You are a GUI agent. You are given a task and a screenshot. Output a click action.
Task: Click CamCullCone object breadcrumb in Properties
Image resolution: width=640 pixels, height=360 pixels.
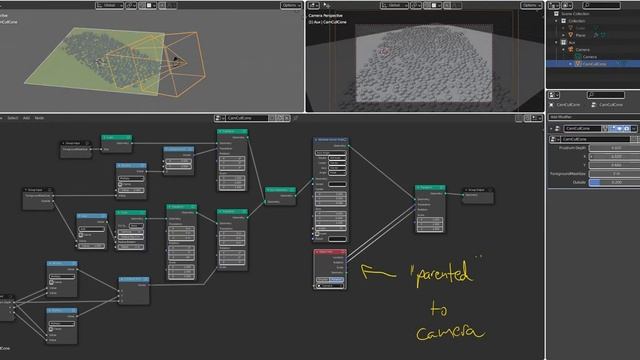568,105
